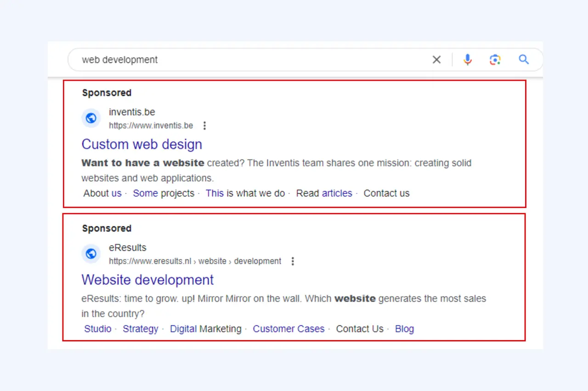The width and height of the screenshot is (588, 391).
Task: Start voice search with the microphone icon
Action: (468, 60)
